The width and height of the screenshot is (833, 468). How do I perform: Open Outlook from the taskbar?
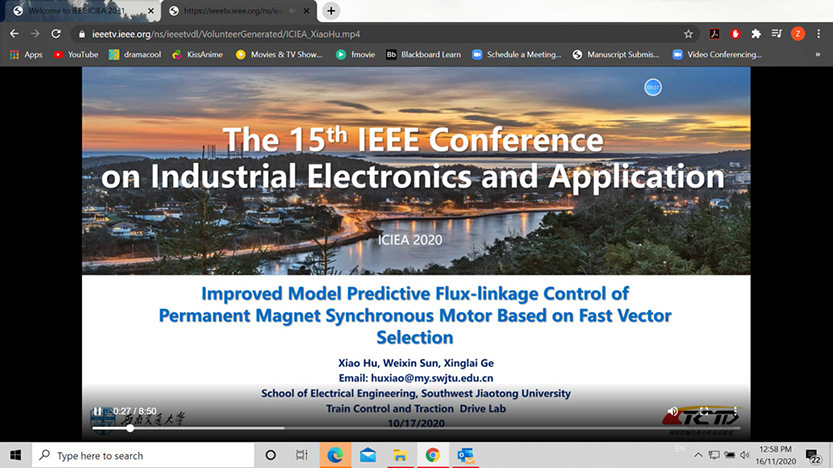[465, 455]
